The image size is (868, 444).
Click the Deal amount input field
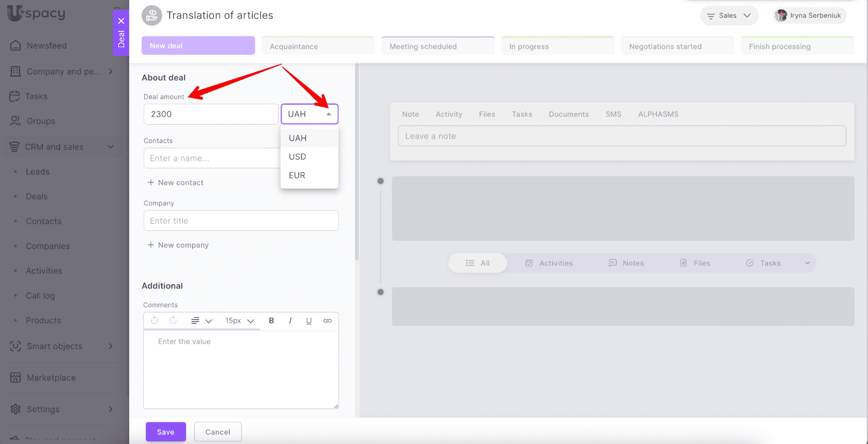210,114
